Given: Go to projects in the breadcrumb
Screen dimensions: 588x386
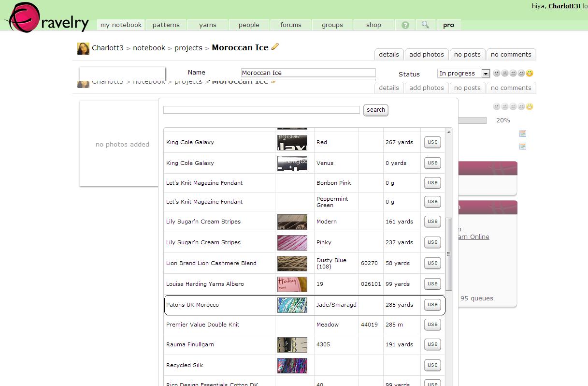Looking at the screenshot, I should [x=188, y=48].
